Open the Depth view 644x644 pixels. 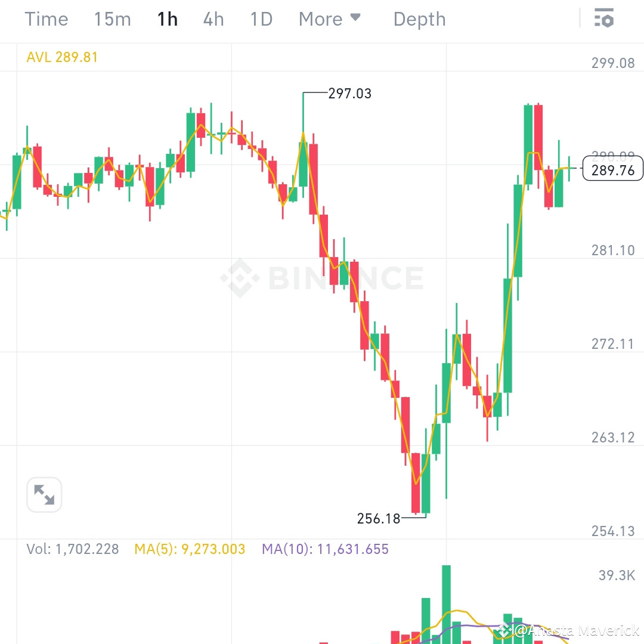coord(419,18)
